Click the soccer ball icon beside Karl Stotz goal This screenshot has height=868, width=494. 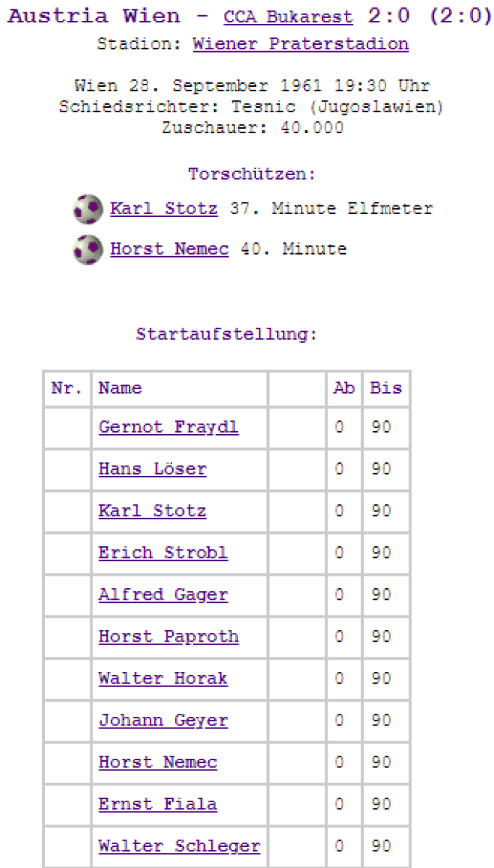[x=88, y=210]
